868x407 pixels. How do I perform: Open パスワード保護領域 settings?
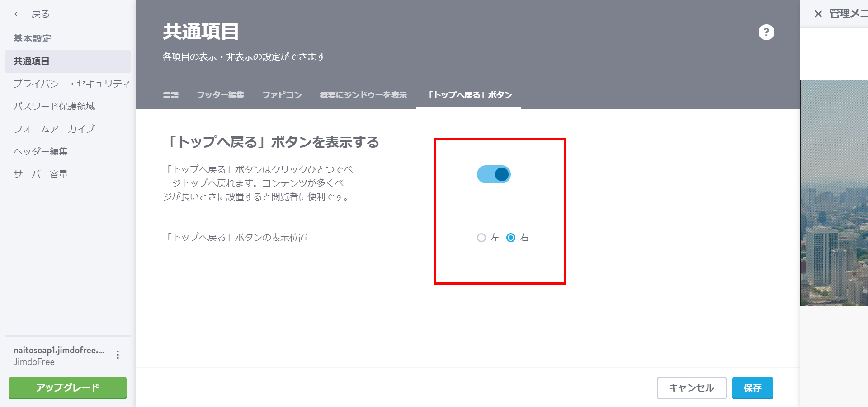[55, 106]
